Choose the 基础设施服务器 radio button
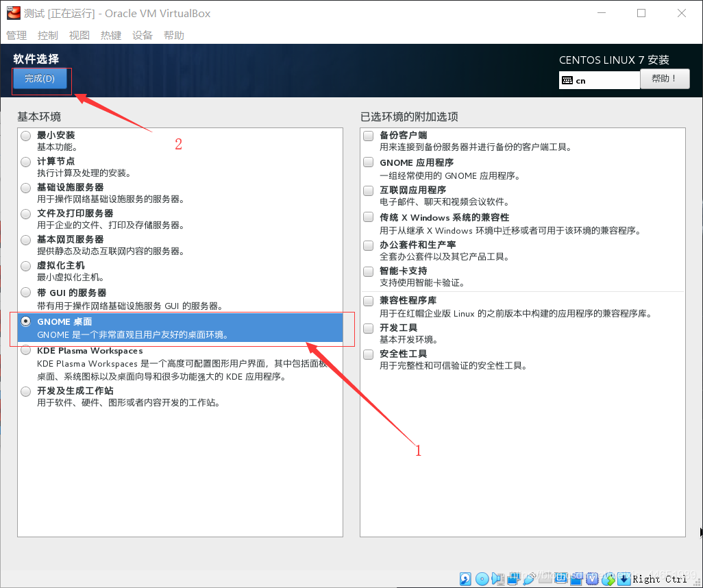The width and height of the screenshot is (703, 588). tap(26, 188)
